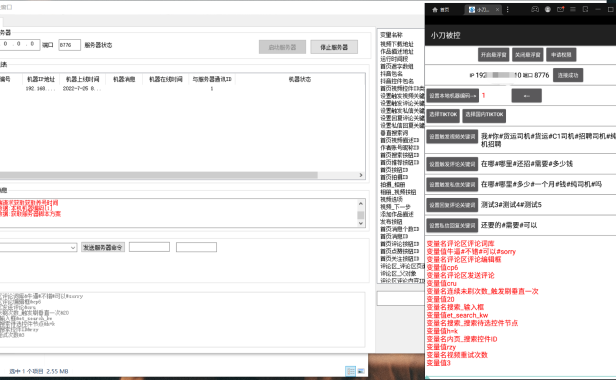
Task: Select 运行时间段 in variable list
Action: [x=394, y=59]
